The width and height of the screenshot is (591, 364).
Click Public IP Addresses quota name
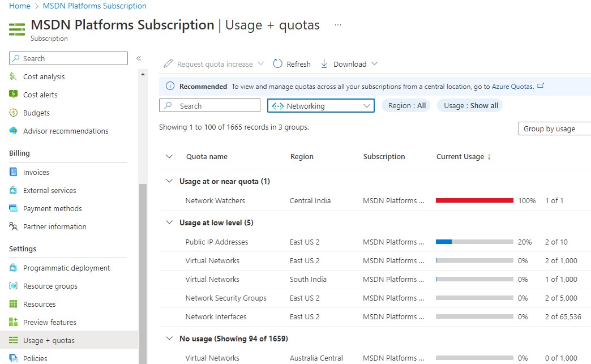(217, 242)
